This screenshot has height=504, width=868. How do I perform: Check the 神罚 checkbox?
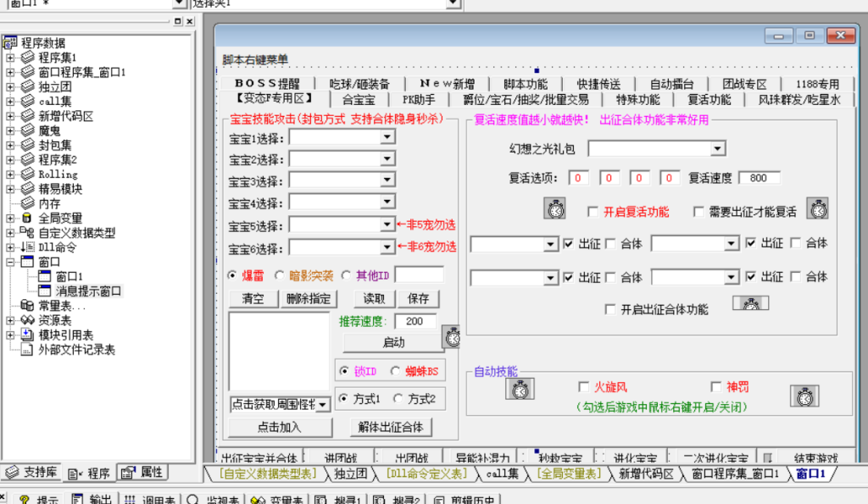tap(715, 387)
